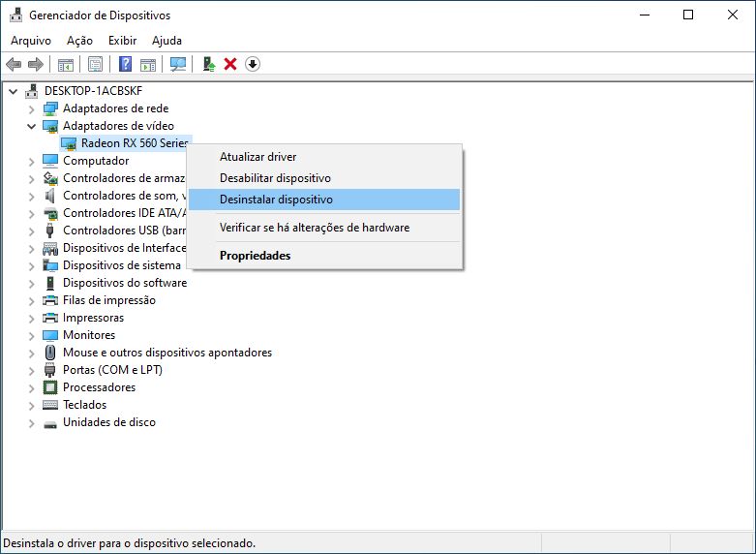This screenshot has height=554, width=756.
Task: Expand the Teclados chevron
Action: 32,406
